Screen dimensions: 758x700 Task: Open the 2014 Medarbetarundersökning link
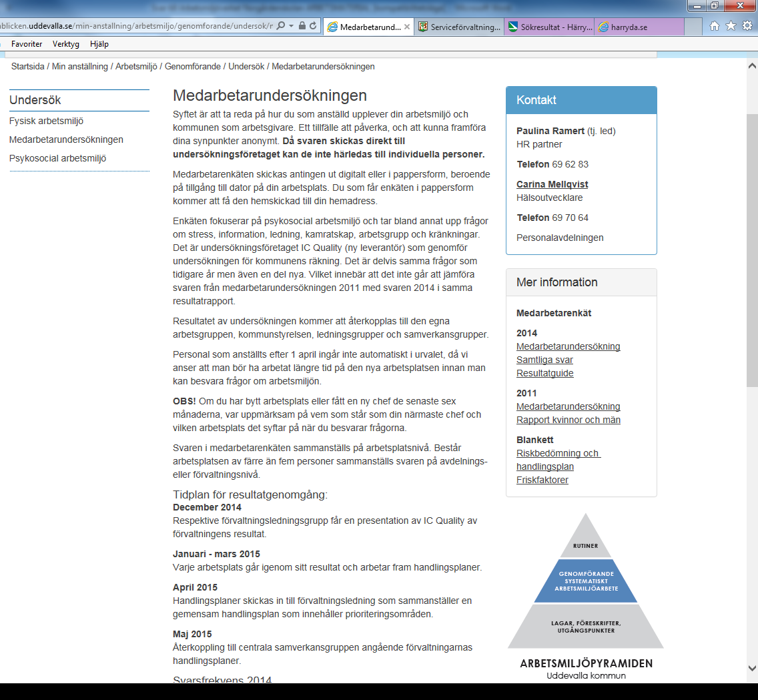pos(568,346)
